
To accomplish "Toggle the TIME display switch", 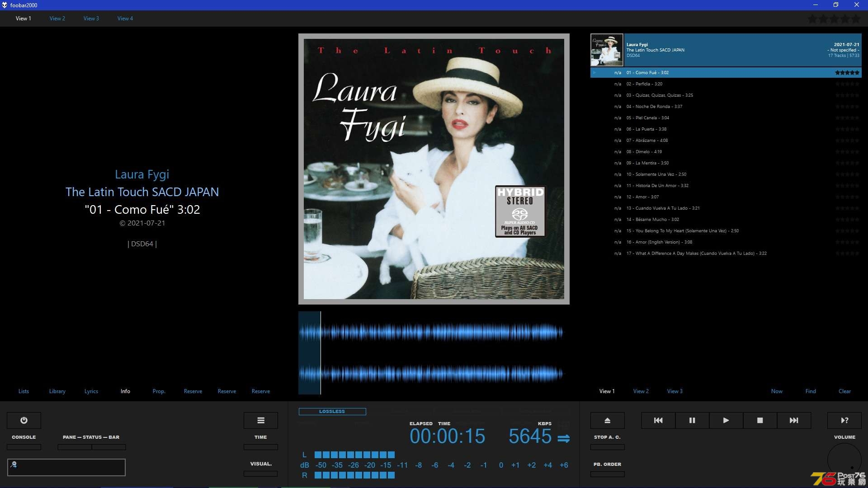I will click(261, 447).
